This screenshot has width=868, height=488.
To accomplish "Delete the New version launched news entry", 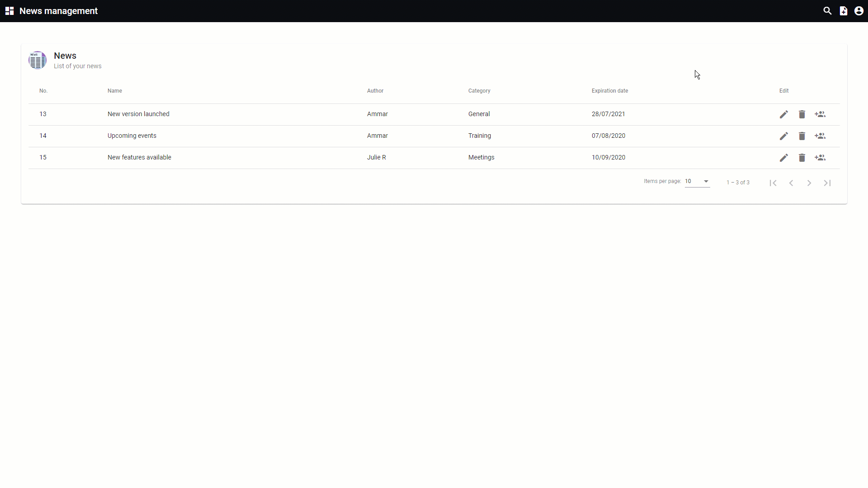I will pos(802,114).
